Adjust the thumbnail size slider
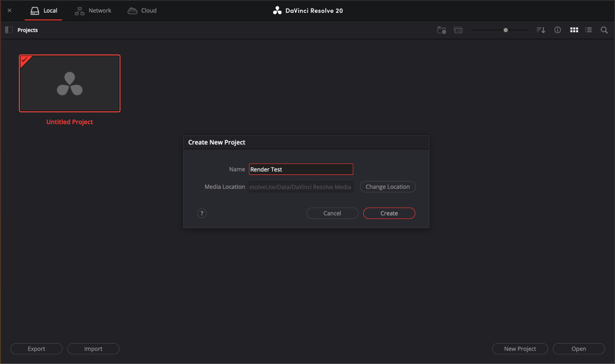This screenshot has height=364, width=615. [x=505, y=30]
